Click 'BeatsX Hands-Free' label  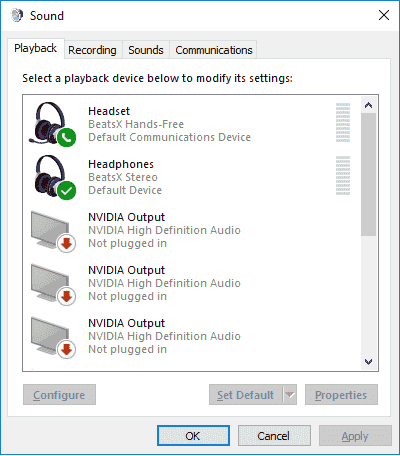pyautogui.click(x=136, y=124)
